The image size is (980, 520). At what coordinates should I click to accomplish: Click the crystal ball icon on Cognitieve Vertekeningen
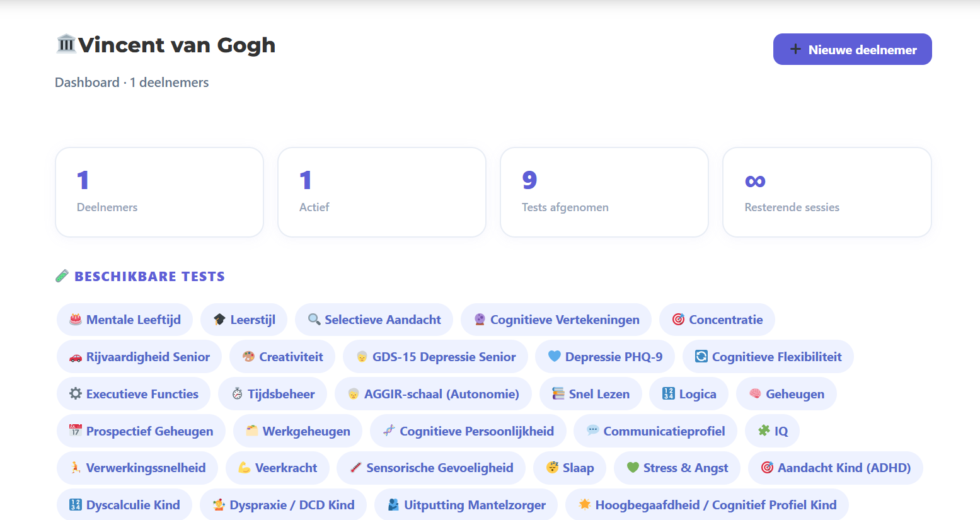tap(480, 320)
